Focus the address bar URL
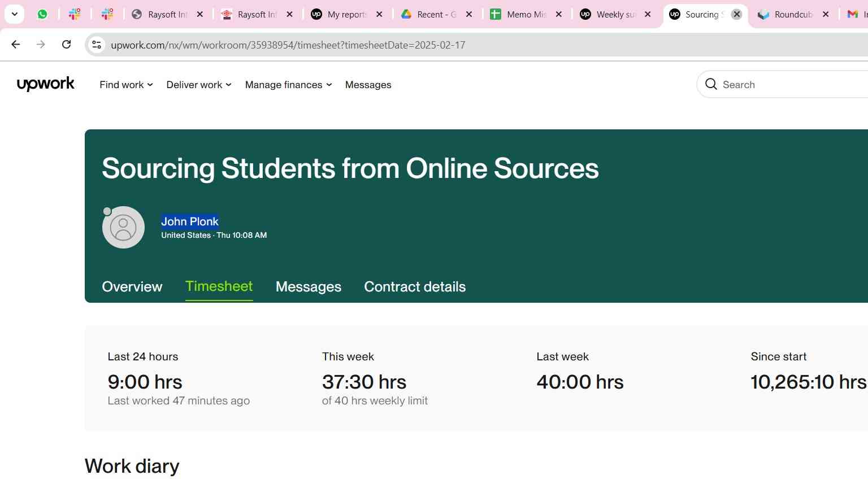This screenshot has height=488, width=868. pos(288,45)
